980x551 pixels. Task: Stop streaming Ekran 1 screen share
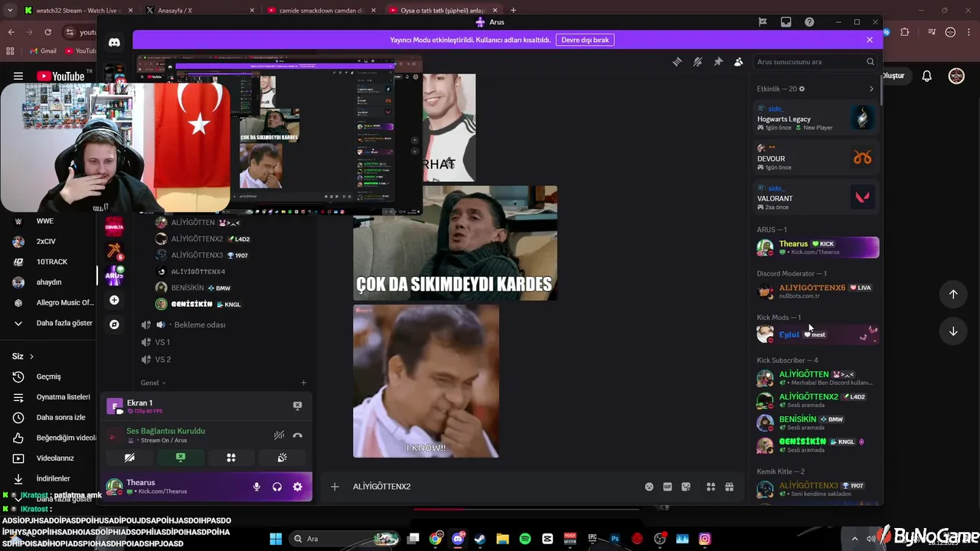pyautogui.click(x=297, y=406)
